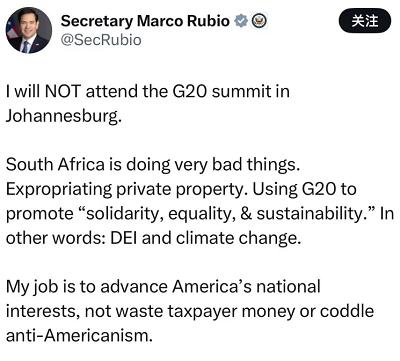Viewport: 400px width, 361px height.
Task: Click 'My job is to advance' line
Action: (x=87, y=287)
